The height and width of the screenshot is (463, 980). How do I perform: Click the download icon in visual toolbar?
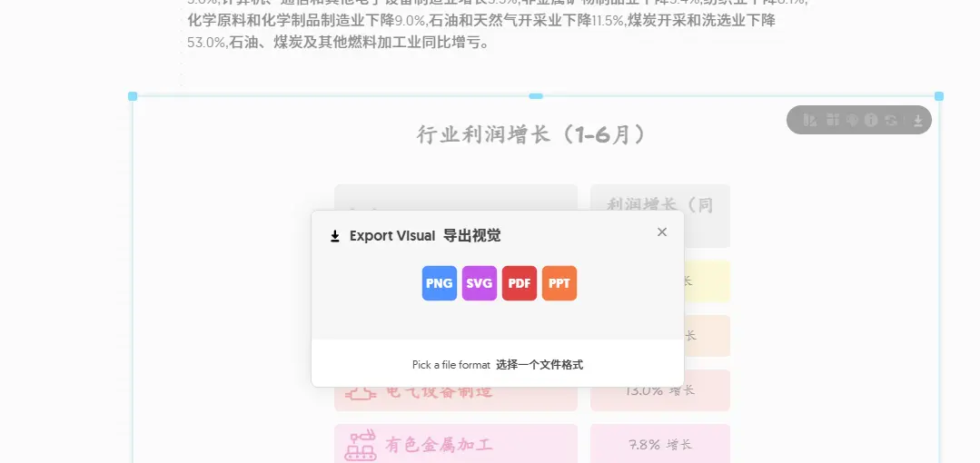(918, 121)
